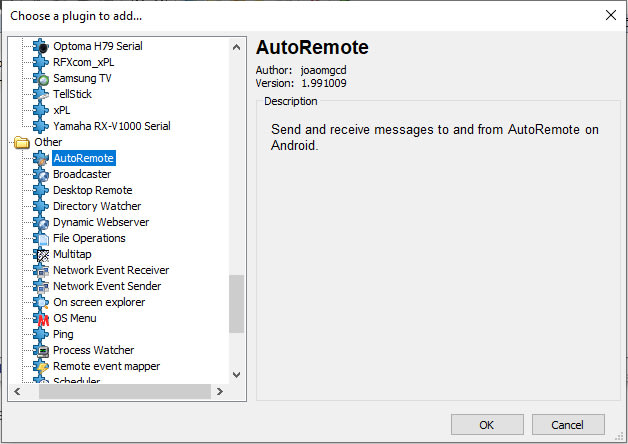Select the RFXcom_xPL plugin entry
628x444 pixels.
83,62
